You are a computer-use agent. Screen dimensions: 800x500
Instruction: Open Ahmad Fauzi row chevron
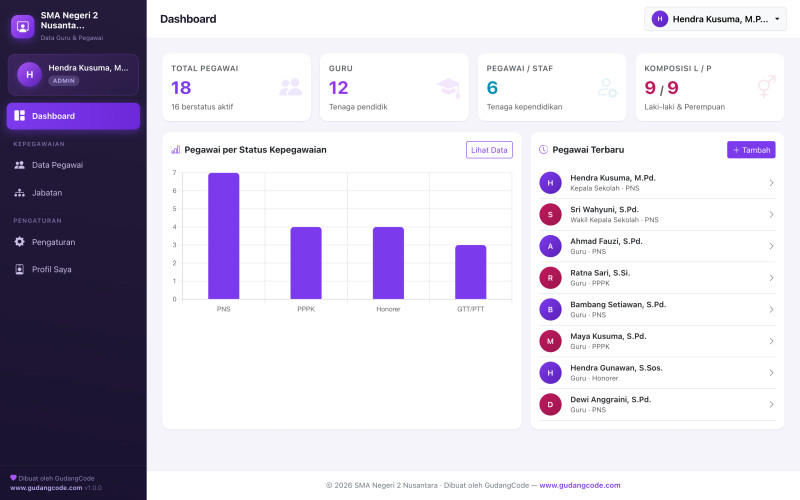tap(771, 246)
